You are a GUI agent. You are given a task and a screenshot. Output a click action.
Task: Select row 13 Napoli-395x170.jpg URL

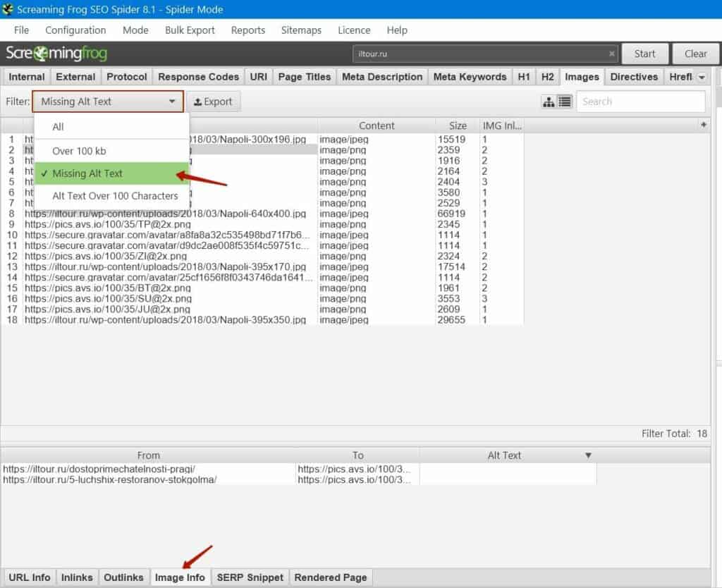165,267
